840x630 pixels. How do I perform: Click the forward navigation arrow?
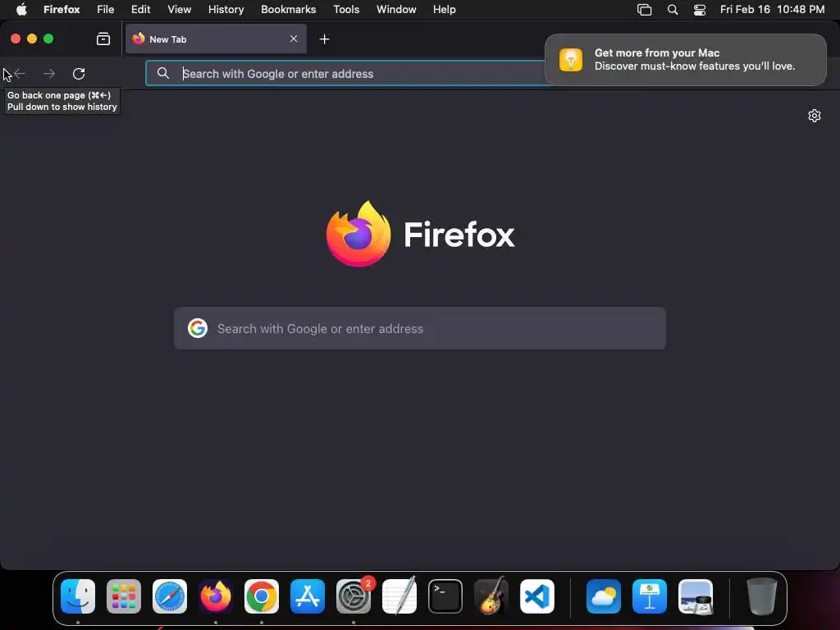point(48,73)
